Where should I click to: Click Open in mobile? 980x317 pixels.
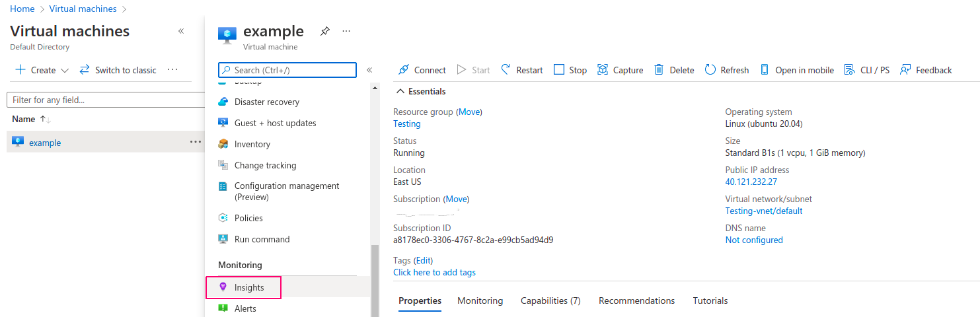click(x=796, y=70)
